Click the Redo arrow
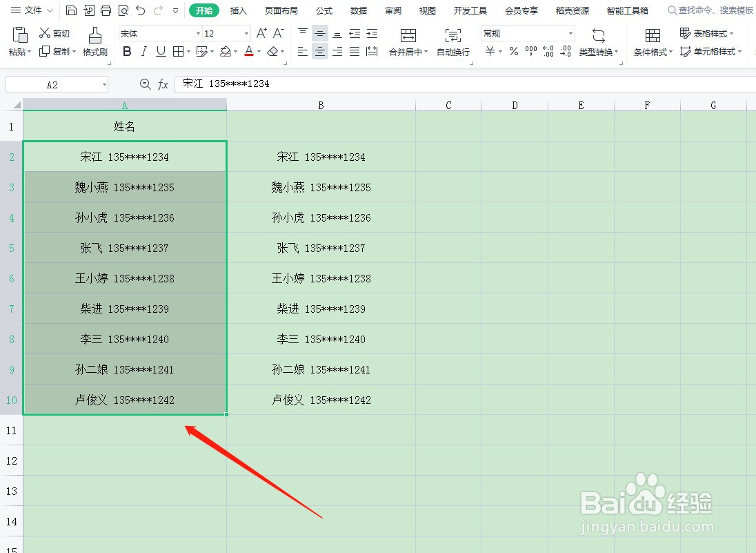The width and height of the screenshot is (756, 553). click(x=158, y=10)
